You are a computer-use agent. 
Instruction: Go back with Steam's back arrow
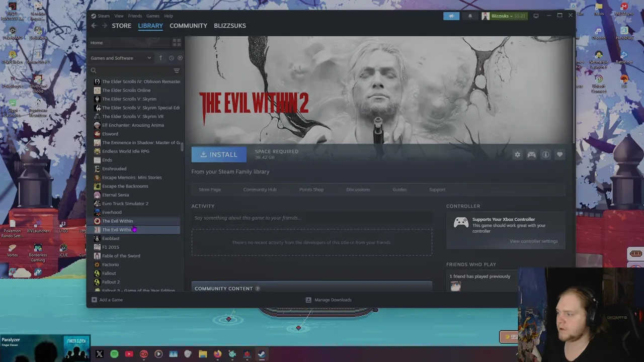click(x=94, y=26)
